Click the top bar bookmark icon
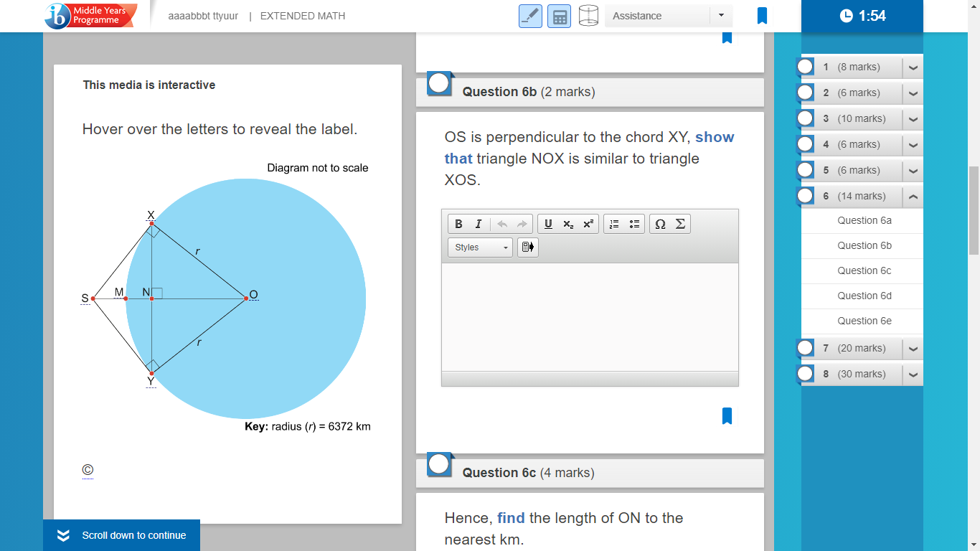 click(x=762, y=16)
